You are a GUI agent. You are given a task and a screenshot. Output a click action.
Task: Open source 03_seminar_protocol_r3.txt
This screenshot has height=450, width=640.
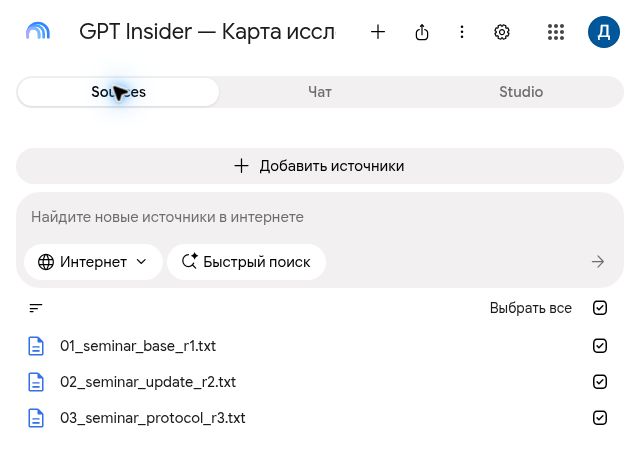[153, 418]
